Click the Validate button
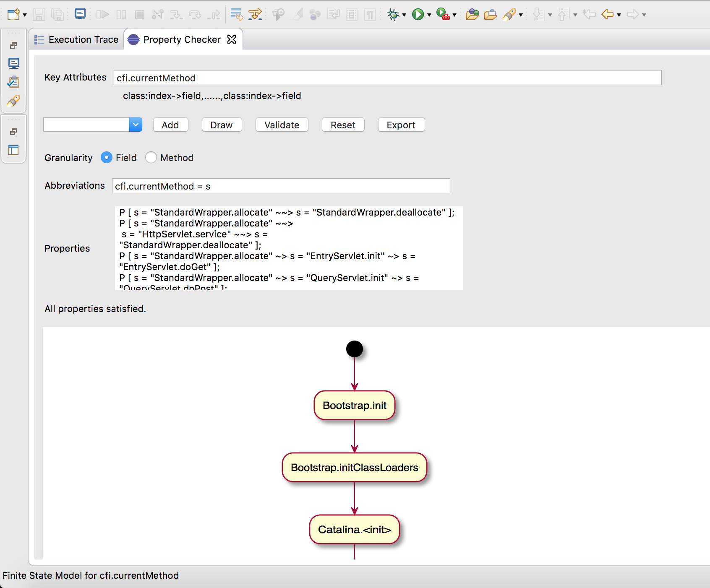The width and height of the screenshot is (710, 588). point(282,125)
